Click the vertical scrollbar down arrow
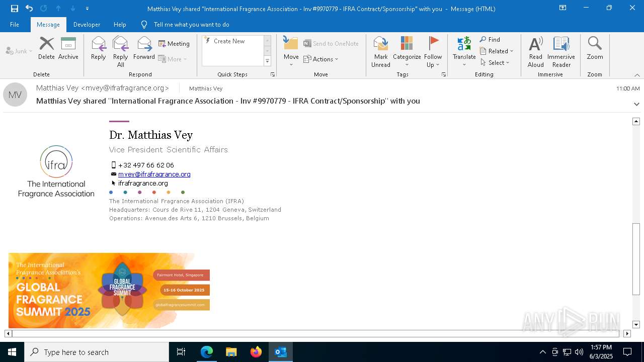 pyautogui.click(x=636, y=325)
